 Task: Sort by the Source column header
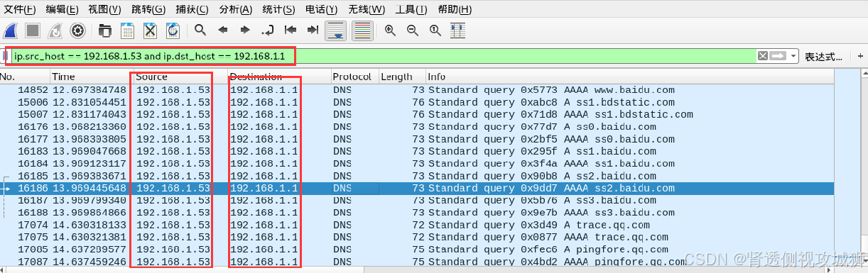point(180,77)
